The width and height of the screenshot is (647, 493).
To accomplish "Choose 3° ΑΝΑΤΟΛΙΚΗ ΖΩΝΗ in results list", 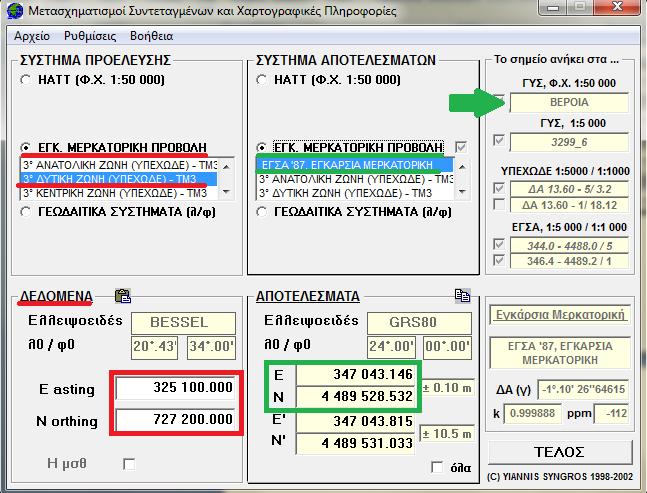I will point(355,179).
